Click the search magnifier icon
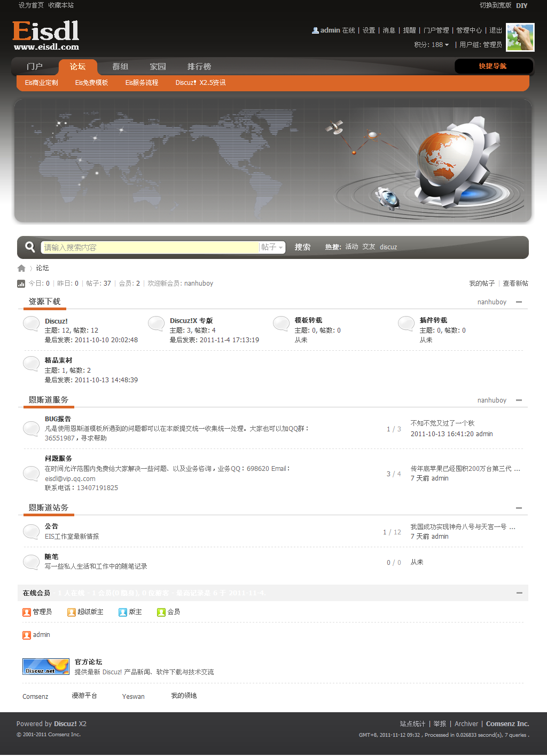 (x=30, y=247)
